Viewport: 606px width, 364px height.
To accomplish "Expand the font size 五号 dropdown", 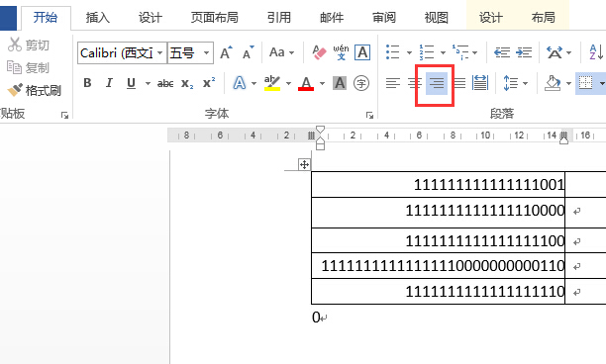I will coord(207,52).
